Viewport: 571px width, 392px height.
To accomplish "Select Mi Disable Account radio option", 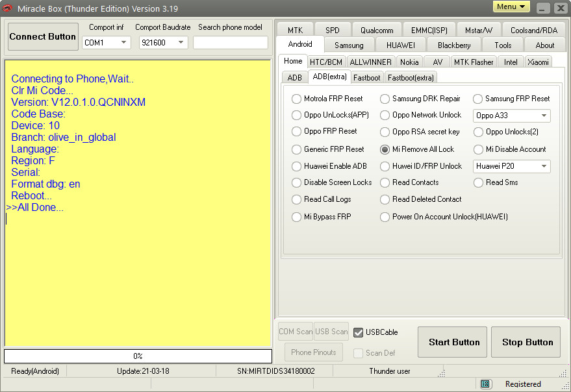I will [510, 149].
